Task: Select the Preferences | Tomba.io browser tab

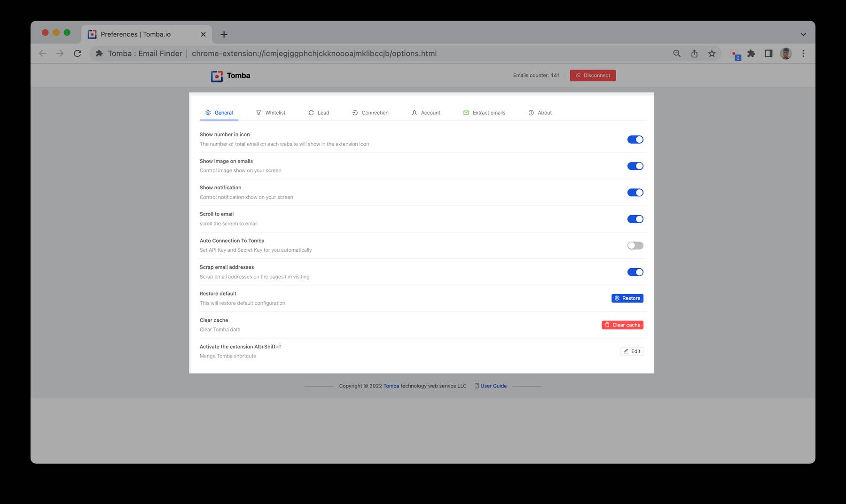Action: 147,34
